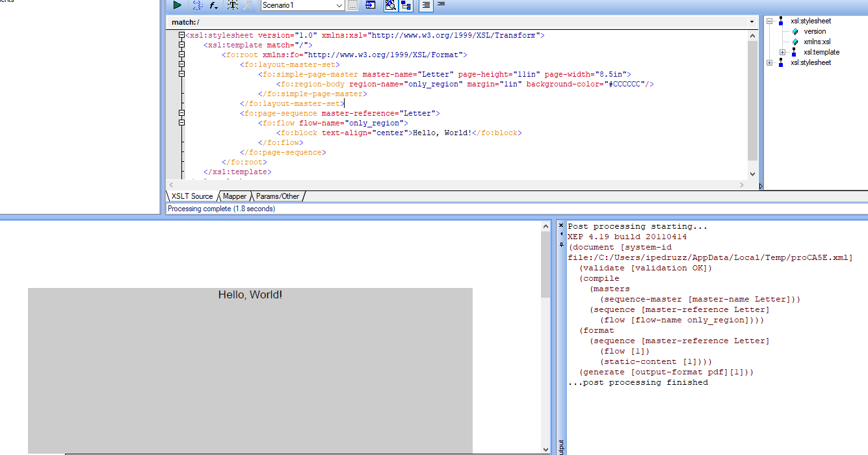The height and width of the screenshot is (455, 868).
Task: Toggle the magnifier preview toolbar icon
Action: pyautogui.click(x=390, y=5)
